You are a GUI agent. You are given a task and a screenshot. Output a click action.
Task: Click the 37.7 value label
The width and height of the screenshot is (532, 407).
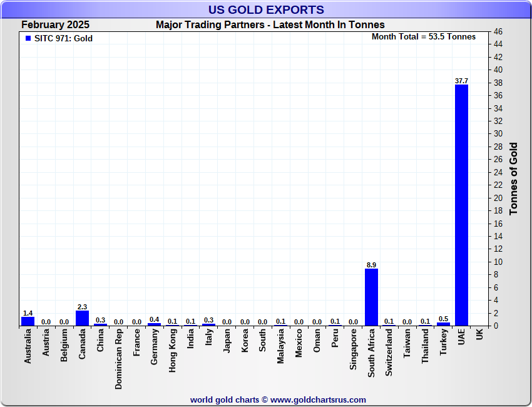[461, 81]
